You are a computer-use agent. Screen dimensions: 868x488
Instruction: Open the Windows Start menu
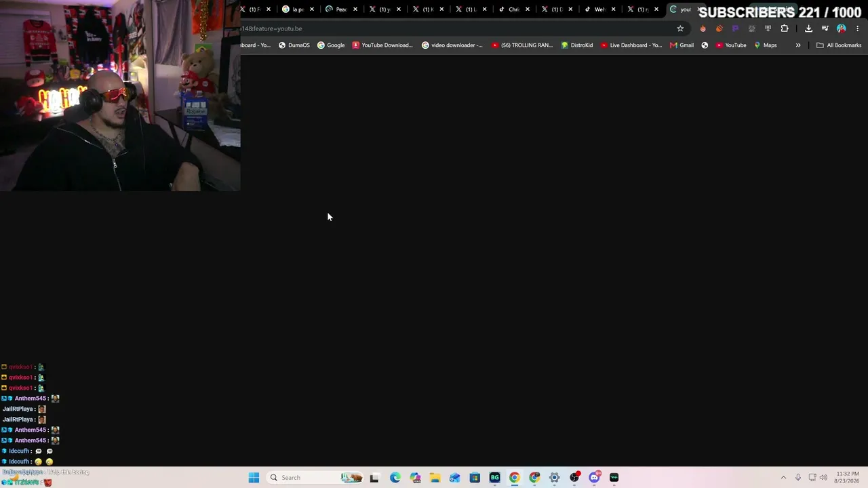[254, 478]
